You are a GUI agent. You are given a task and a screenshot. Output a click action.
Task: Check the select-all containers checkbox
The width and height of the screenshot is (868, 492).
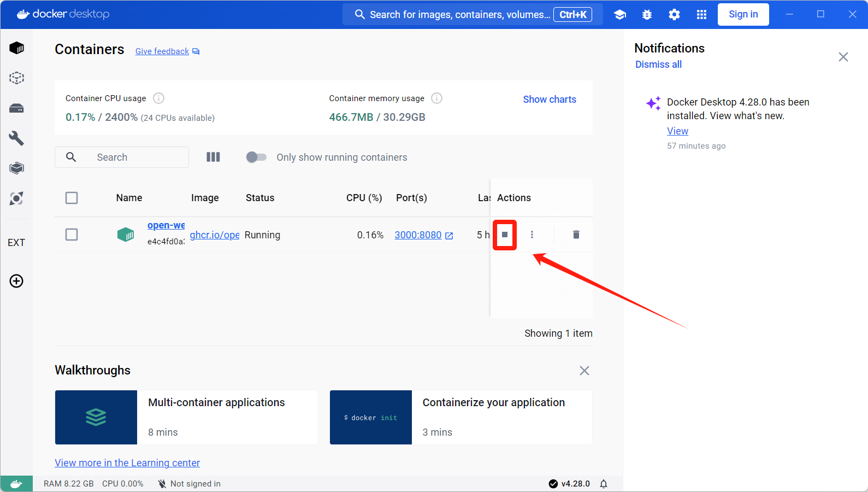(x=72, y=198)
